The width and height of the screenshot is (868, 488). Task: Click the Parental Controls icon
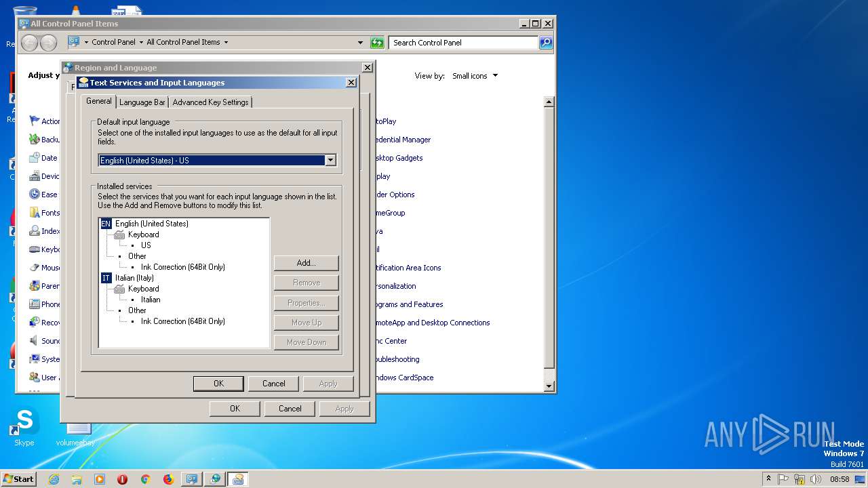[x=35, y=286]
